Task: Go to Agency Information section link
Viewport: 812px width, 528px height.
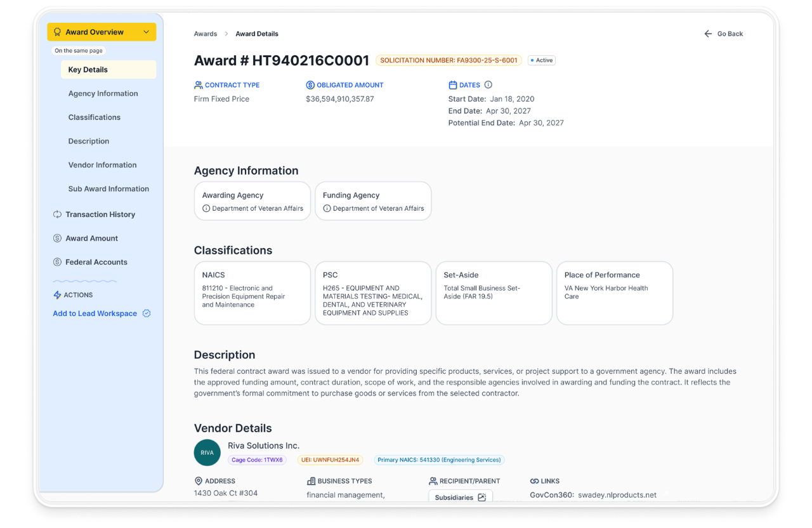Action: pyautogui.click(x=103, y=93)
